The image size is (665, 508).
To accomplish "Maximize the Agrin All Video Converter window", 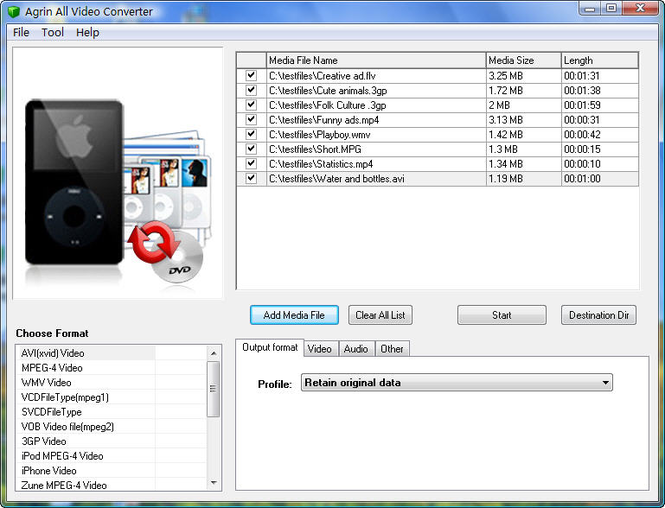I will coord(611,8).
